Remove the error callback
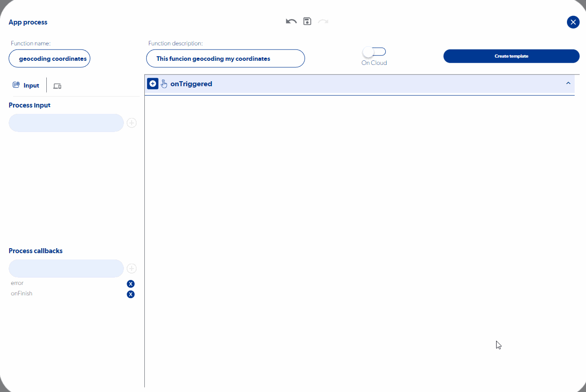The width and height of the screenshot is (586, 392). [x=131, y=284]
